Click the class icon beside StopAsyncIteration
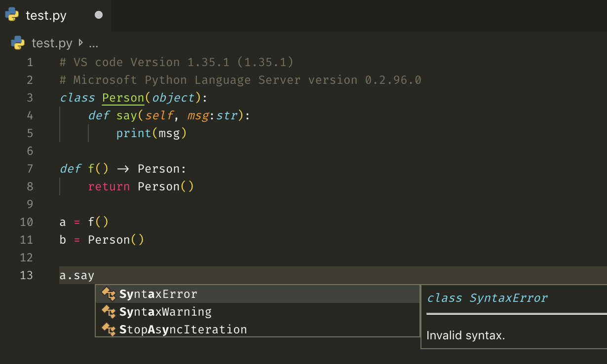 pyautogui.click(x=109, y=329)
